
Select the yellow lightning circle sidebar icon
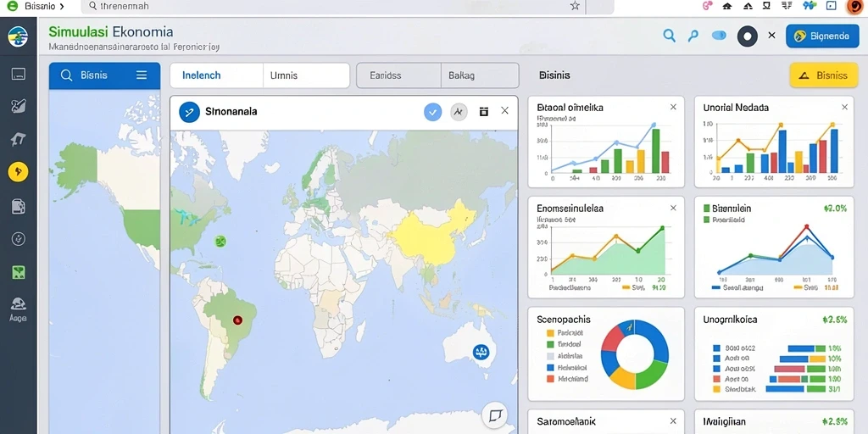point(19,172)
